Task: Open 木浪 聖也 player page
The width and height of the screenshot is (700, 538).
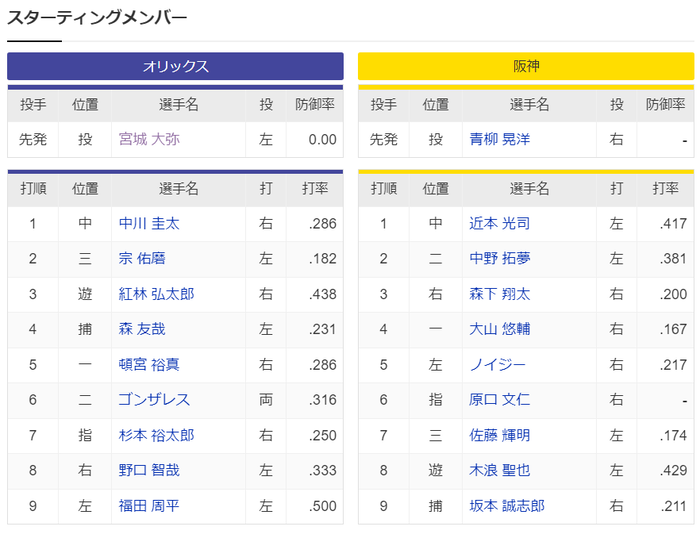Action: (500, 470)
